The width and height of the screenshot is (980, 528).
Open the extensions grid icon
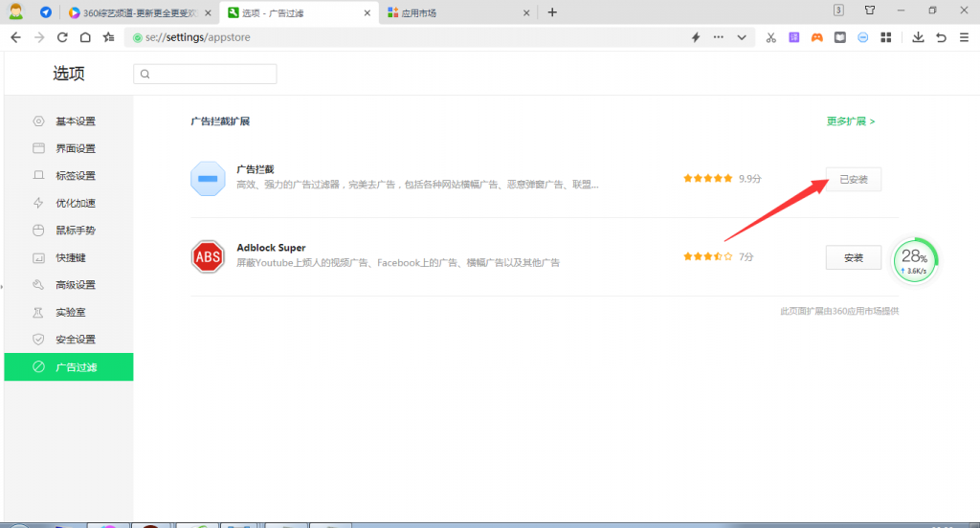[x=885, y=37]
